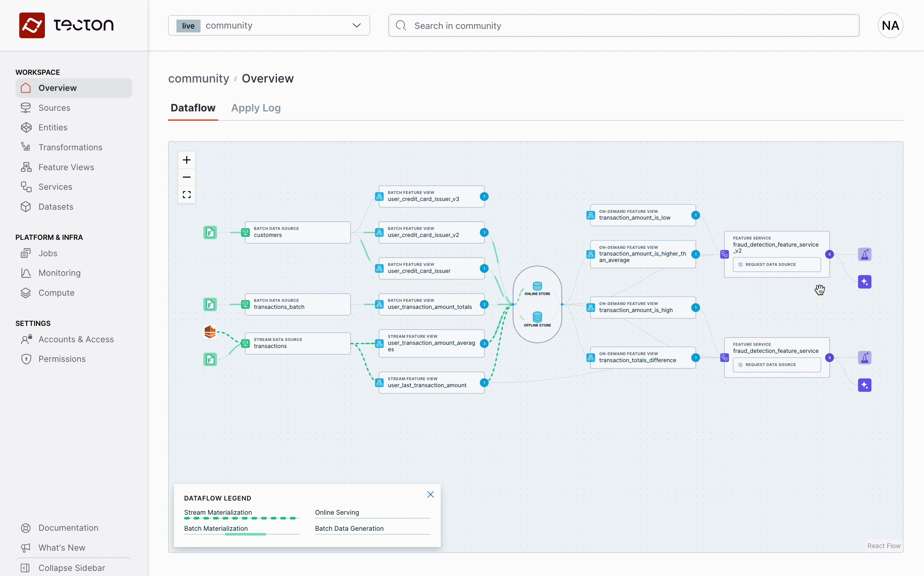The width and height of the screenshot is (924, 576).
Task: Select transaction_totals_difference on-demand view
Action: 643,358
